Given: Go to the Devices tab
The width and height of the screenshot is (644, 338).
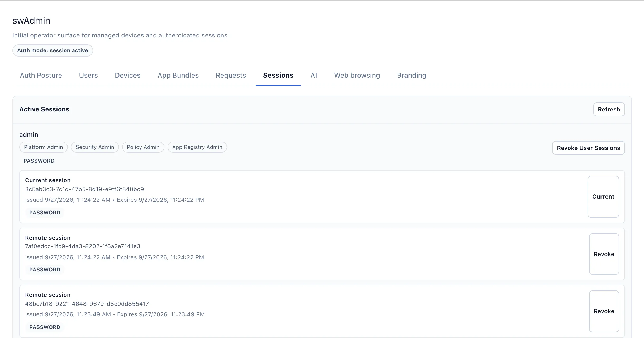Looking at the screenshot, I should (x=128, y=75).
